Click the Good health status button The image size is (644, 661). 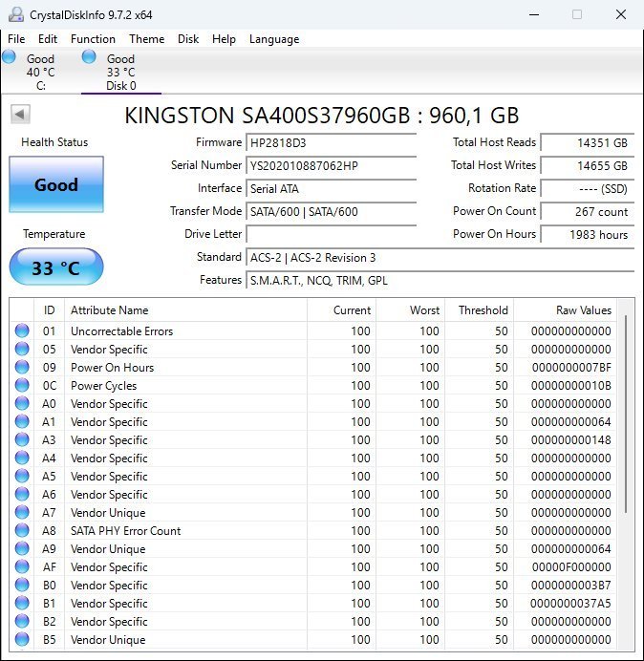[x=55, y=185]
